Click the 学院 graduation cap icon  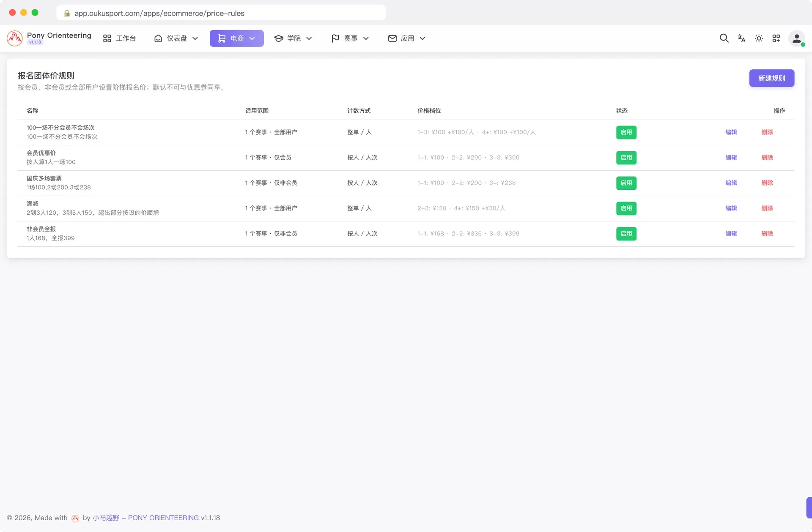pos(279,38)
